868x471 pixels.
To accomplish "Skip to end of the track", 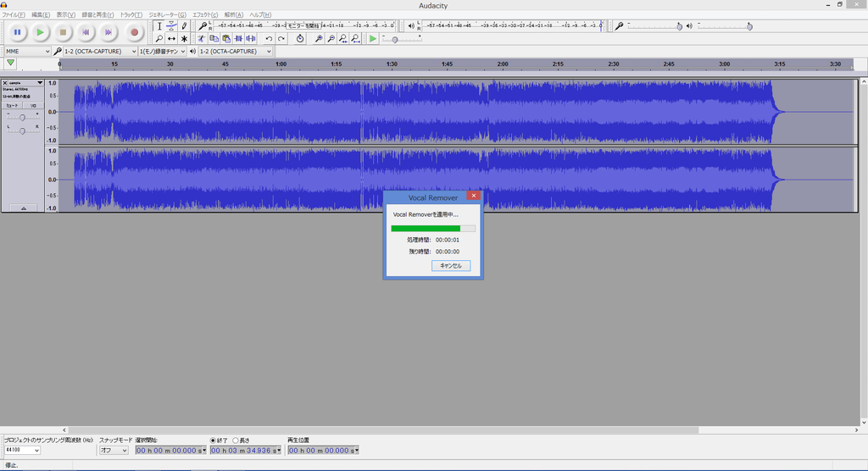I will [x=108, y=32].
